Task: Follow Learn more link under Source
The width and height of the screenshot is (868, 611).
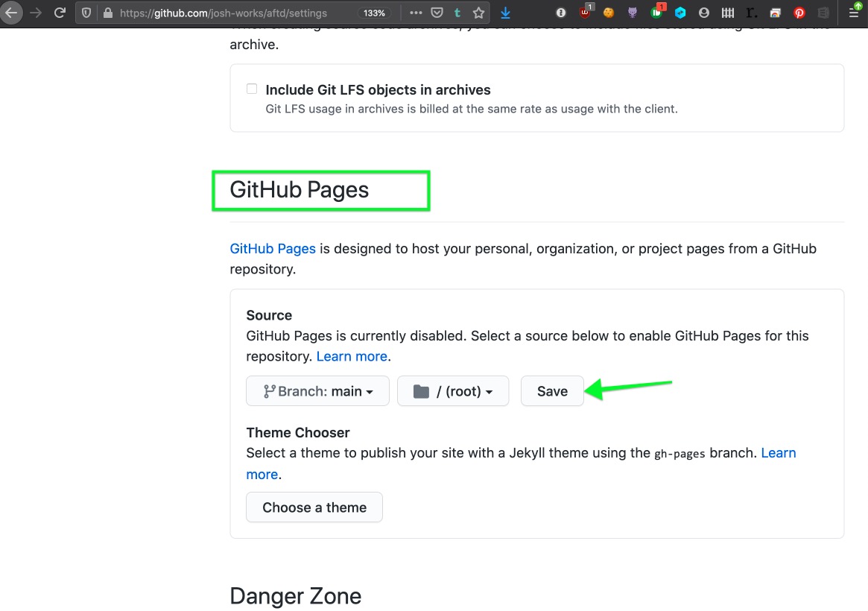Action: click(352, 356)
